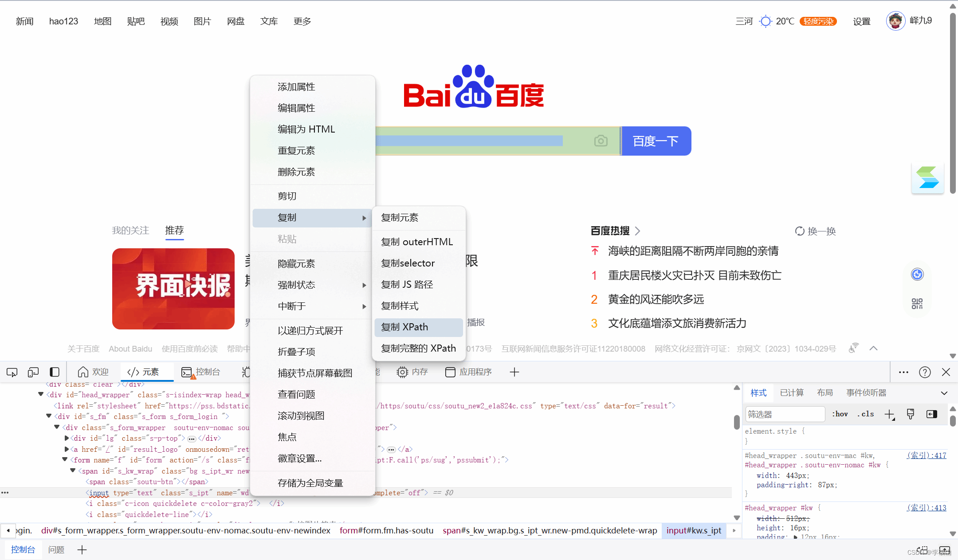Click the QR code icon on the right
Image resolution: width=958 pixels, height=560 pixels.
tap(917, 304)
